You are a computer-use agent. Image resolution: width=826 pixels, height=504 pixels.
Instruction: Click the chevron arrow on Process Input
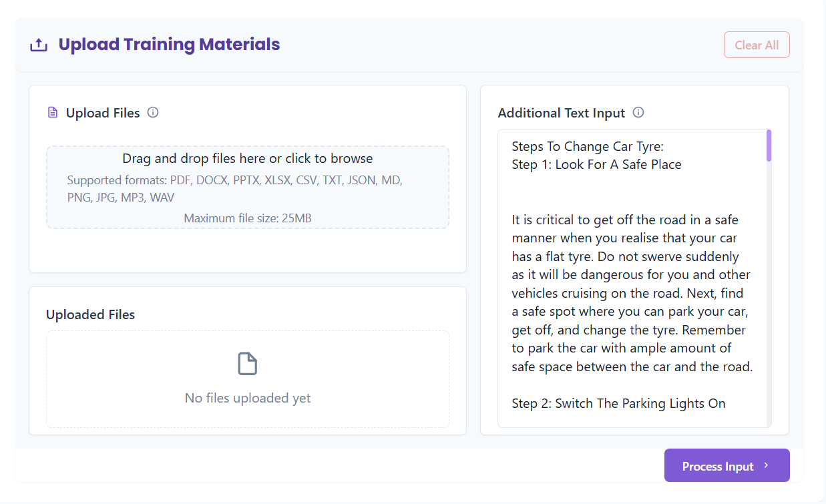click(766, 466)
